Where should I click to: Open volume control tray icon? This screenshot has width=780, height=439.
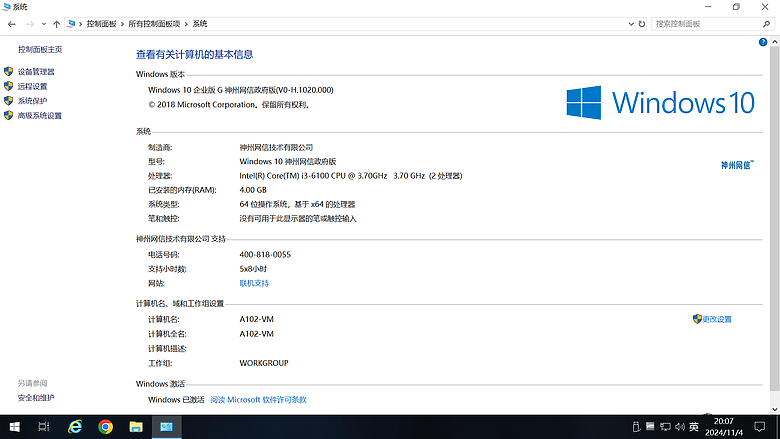pyautogui.click(x=680, y=427)
